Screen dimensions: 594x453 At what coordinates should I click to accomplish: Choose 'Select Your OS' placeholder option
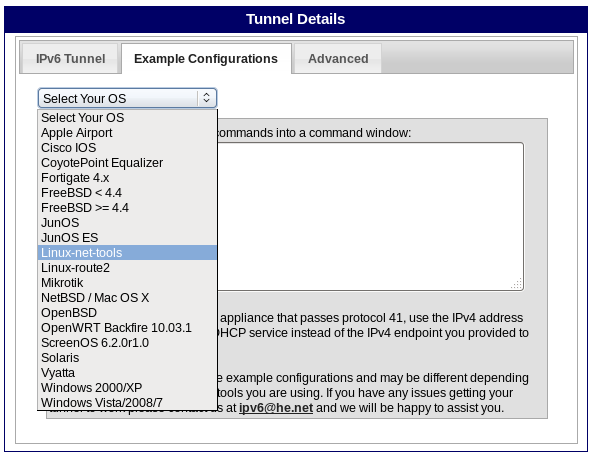pyautogui.click(x=127, y=118)
